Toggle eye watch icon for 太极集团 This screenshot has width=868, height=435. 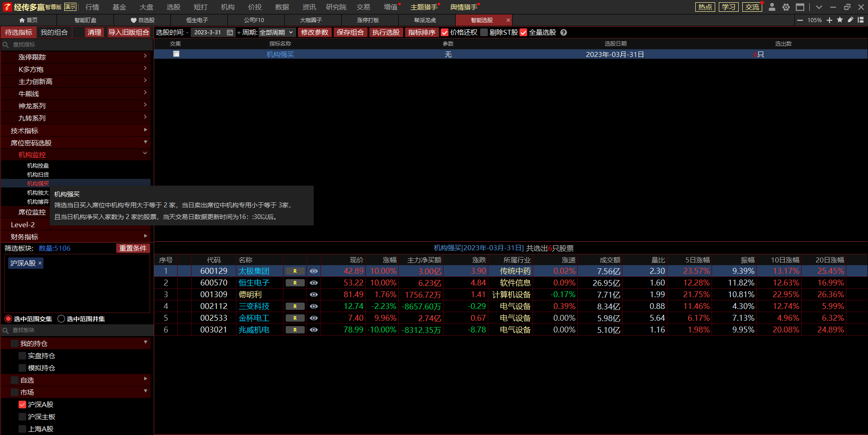pyautogui.click(x=314, y=271)
